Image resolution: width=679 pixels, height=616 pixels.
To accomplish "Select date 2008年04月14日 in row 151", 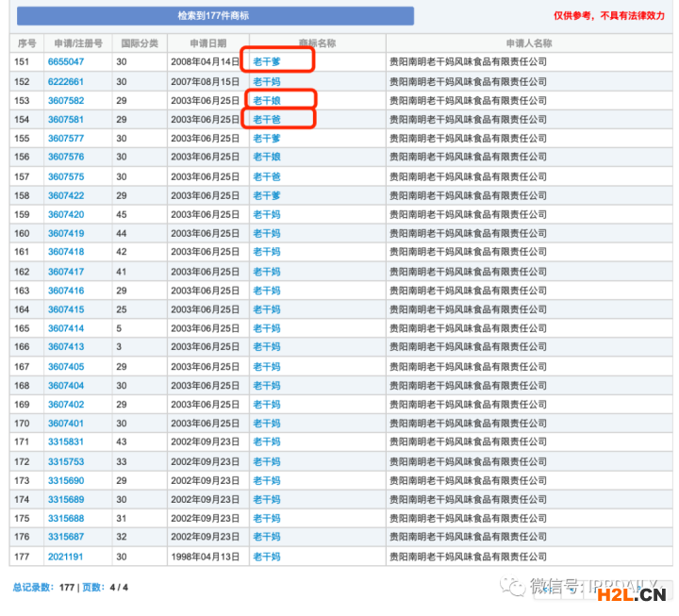I will 206,62.
